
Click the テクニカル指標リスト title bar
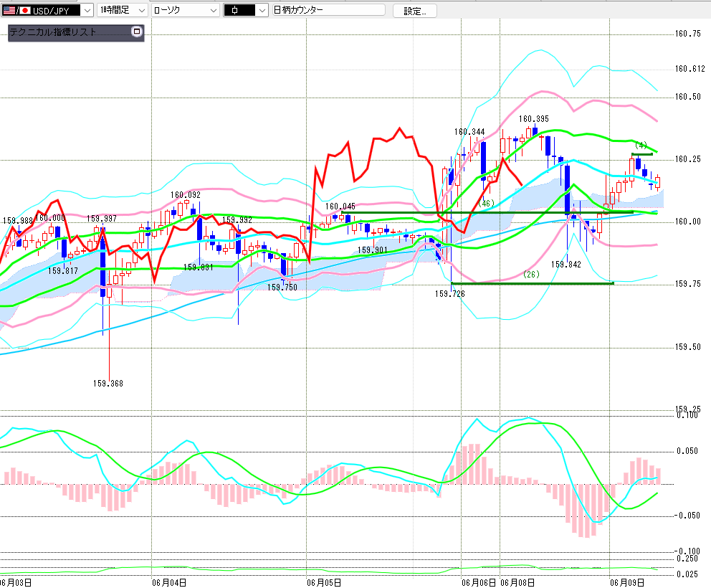pyautogui.click(x=70, y=32)
